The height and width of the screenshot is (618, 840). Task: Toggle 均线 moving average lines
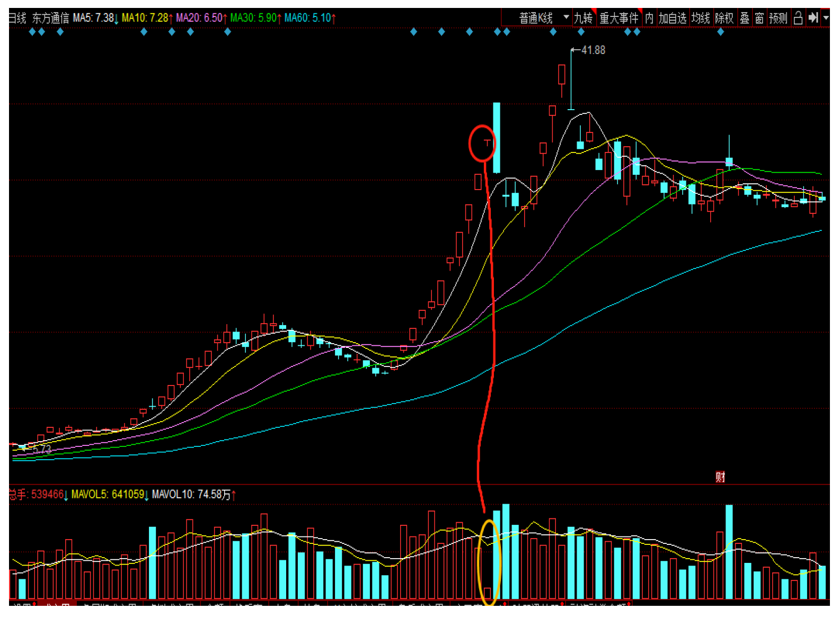pos(700,18)
